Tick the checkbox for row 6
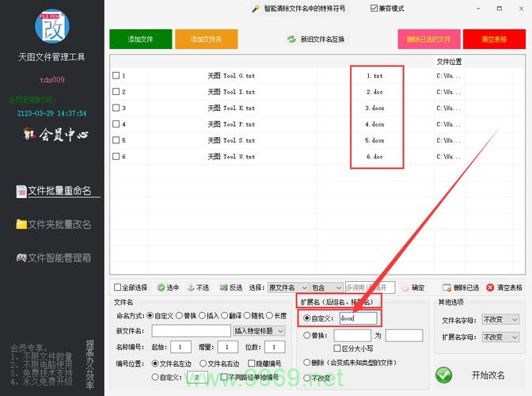 (116, 156)
